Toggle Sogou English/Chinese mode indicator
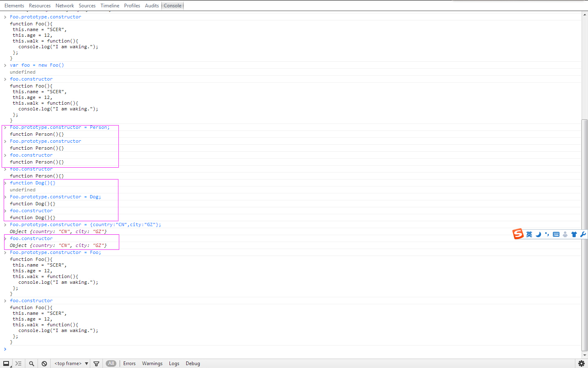This screenshot has width=588, height=368. (x=529, y=234)
